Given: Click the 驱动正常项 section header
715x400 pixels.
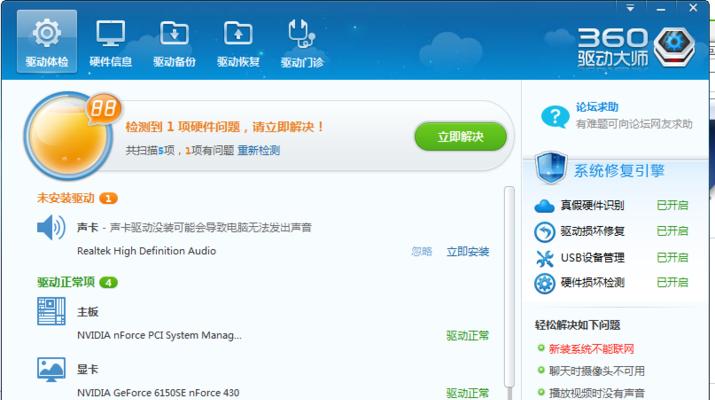Looking at the screenshot, I should [66, 282].
